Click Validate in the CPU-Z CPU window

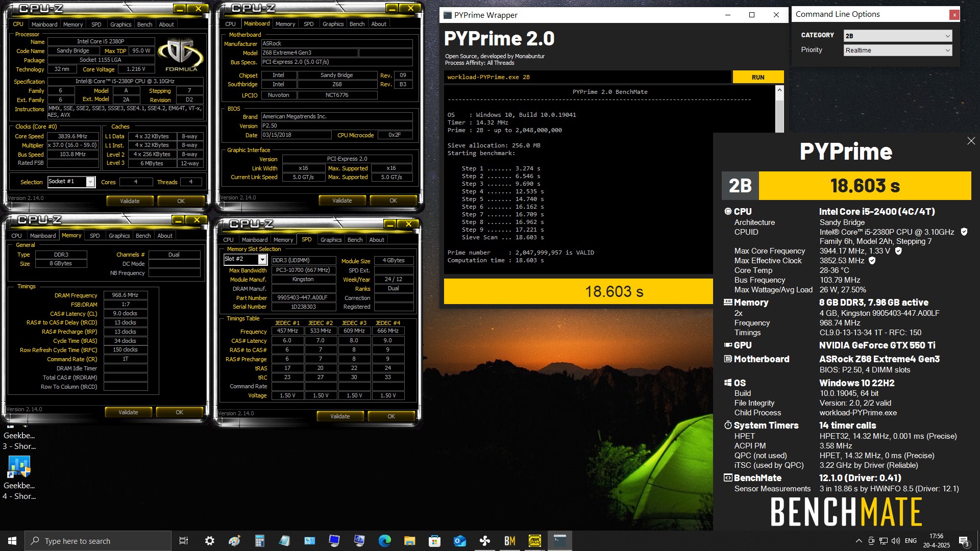[x=130, y=201]
